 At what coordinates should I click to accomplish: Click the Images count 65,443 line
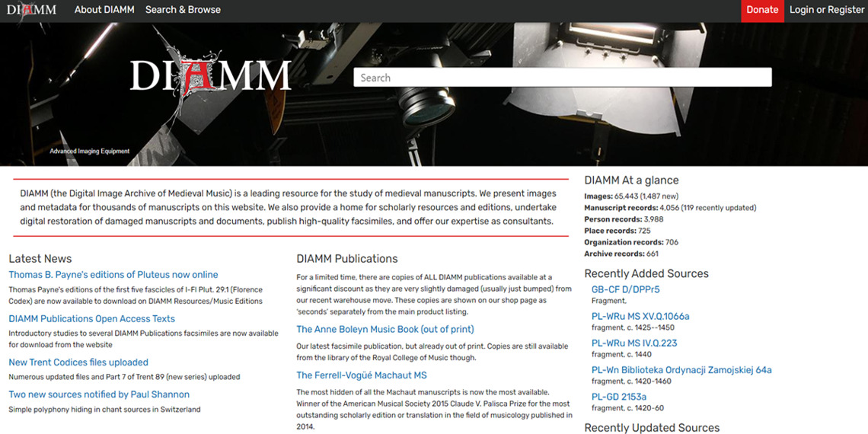coord(632,196)
